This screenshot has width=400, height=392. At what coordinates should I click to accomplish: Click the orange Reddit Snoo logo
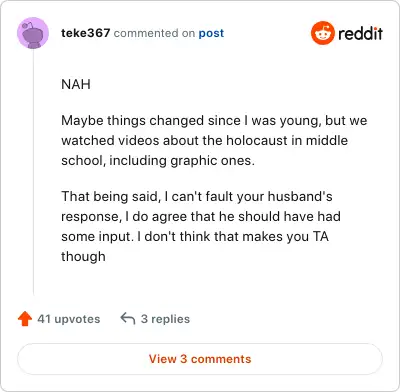[x=322, y=33]
